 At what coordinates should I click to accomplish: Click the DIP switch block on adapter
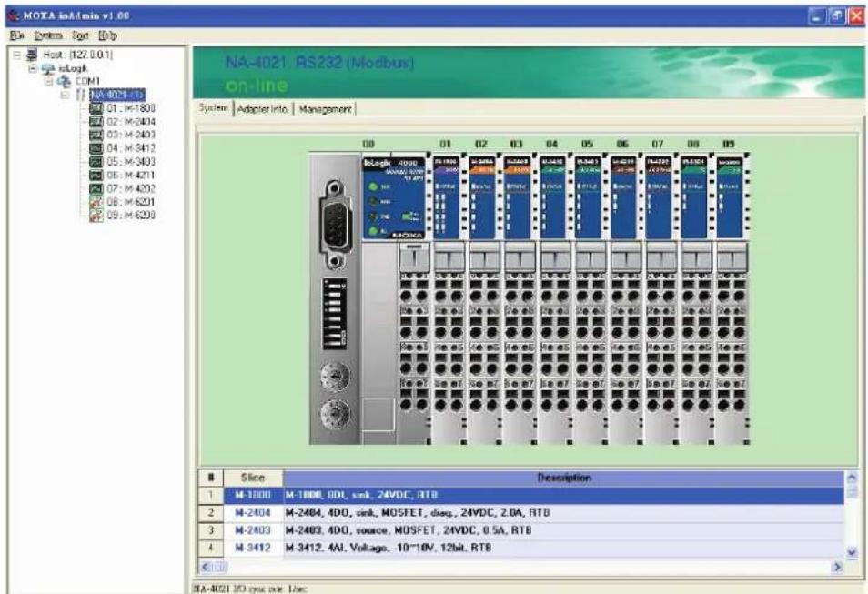click(334, 314)
